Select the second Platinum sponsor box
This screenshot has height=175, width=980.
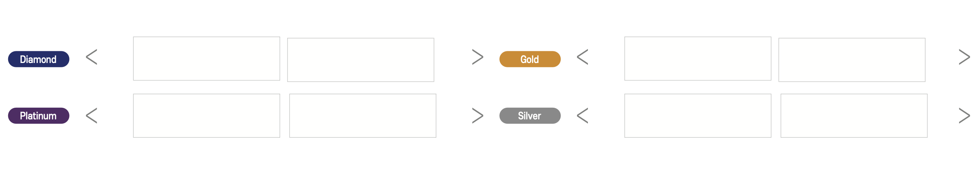tap(363, 115)
